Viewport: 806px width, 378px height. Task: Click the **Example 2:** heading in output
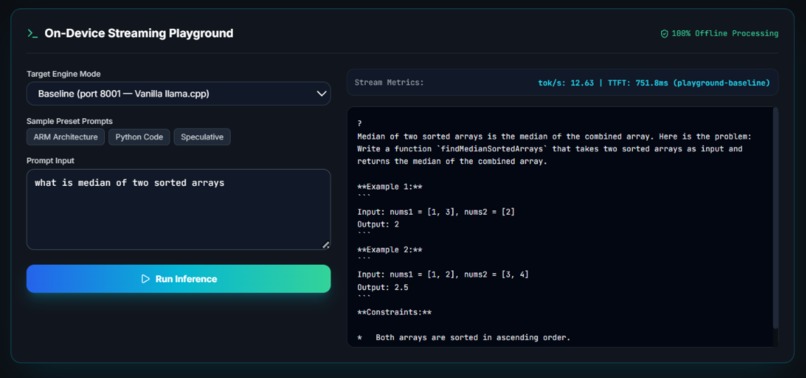point(390,249)
